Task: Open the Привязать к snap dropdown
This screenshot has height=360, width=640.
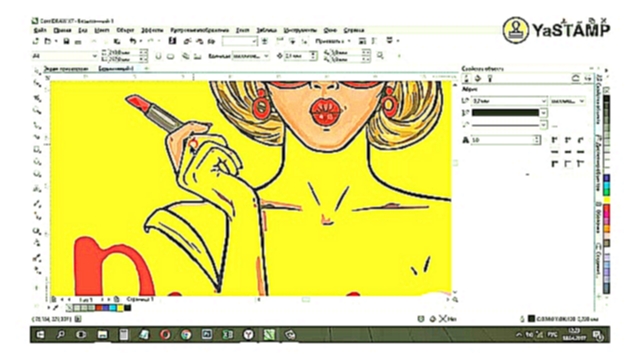Action: (332, 41)
